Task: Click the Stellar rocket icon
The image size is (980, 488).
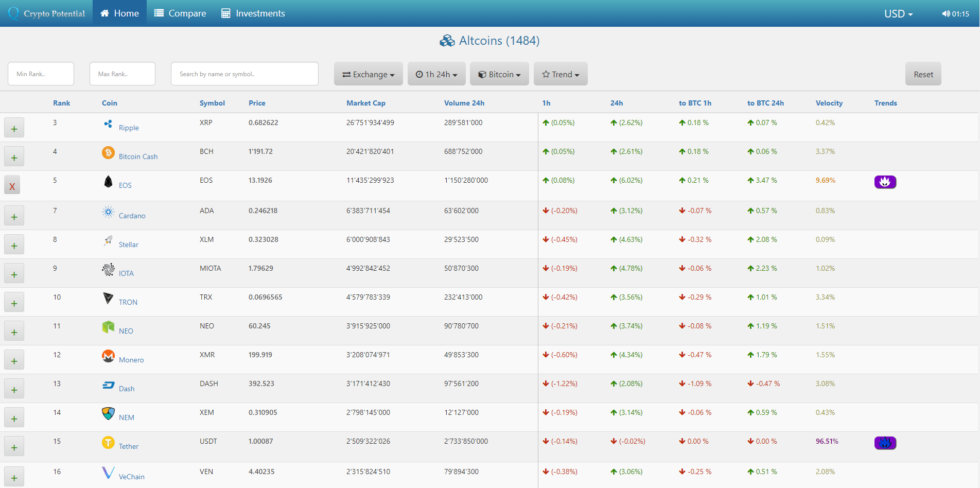Action: click(108, 240)
